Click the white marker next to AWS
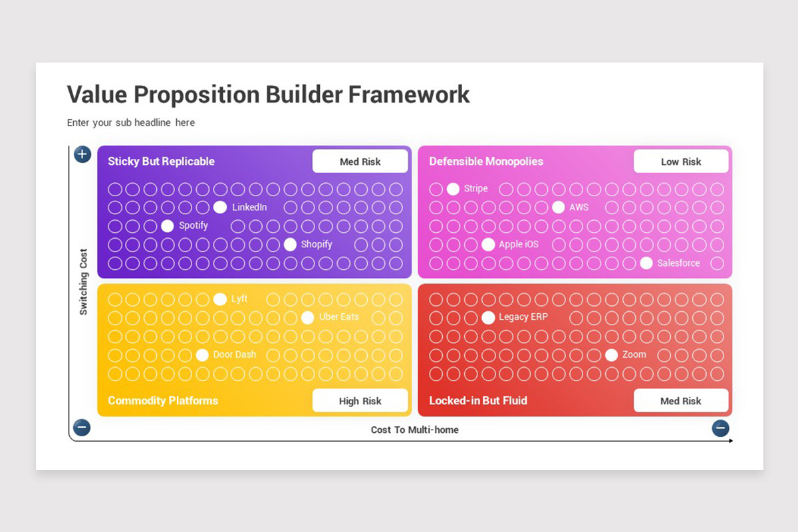The image size is (798, 532). [x=558, y=207]
